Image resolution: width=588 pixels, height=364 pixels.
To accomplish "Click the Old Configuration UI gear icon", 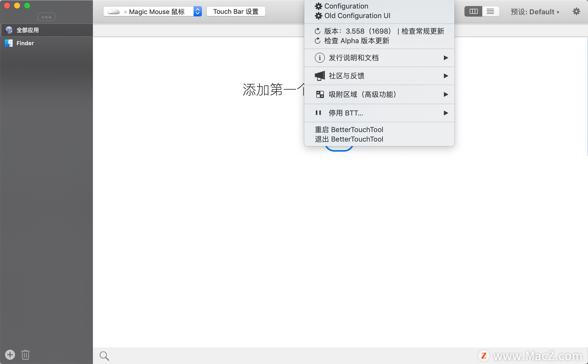I will [318, 16].
